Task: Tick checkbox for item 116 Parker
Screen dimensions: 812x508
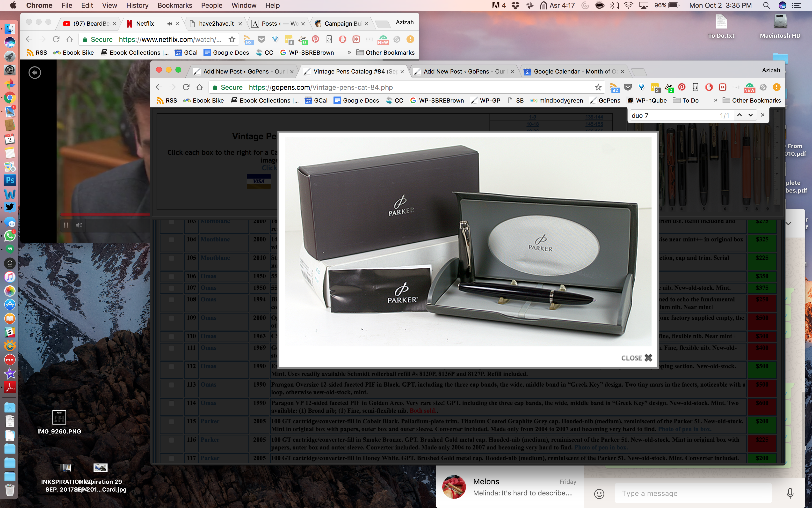Action: coord(171,440)
